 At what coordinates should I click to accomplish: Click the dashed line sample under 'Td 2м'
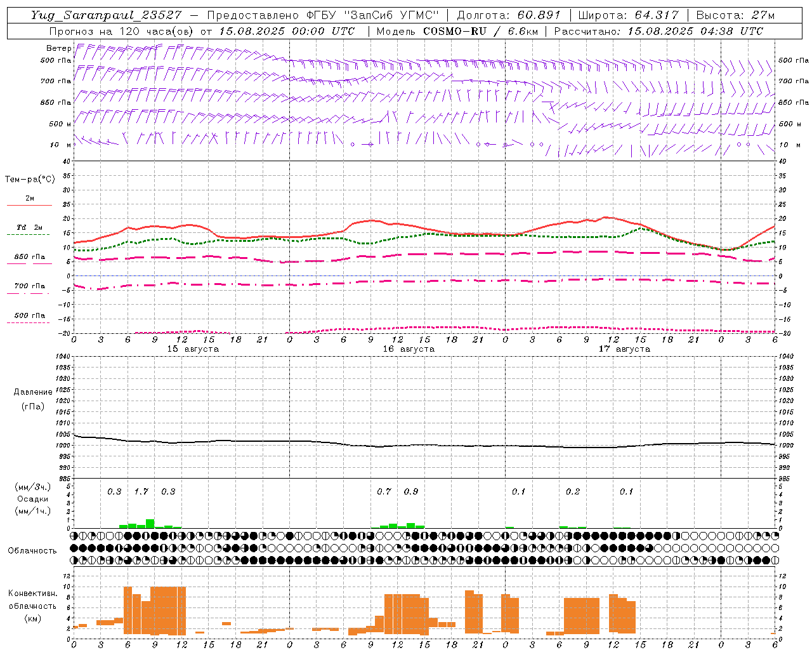pos(29,234)
